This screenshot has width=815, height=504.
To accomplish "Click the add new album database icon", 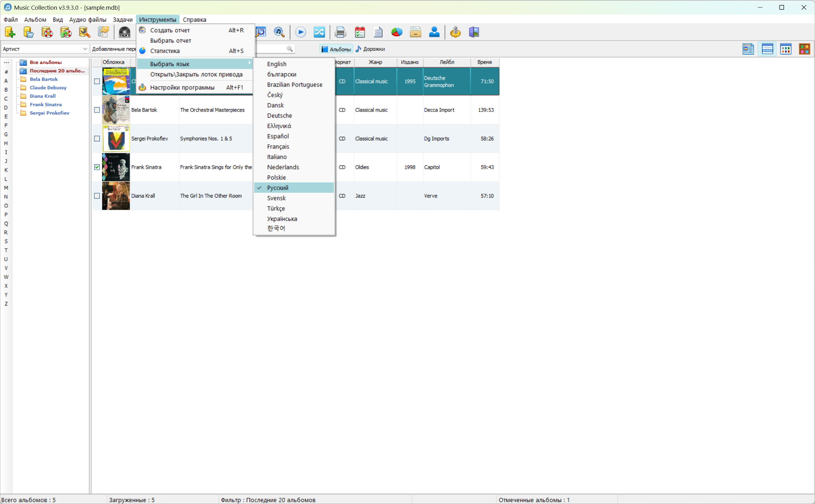I will [10, 32].
